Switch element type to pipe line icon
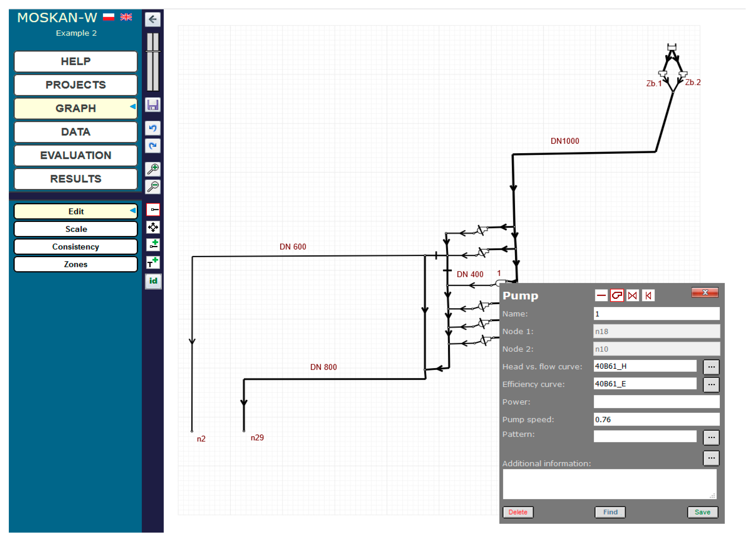Screen dimensions: 756x539 (x=601, y=296)
